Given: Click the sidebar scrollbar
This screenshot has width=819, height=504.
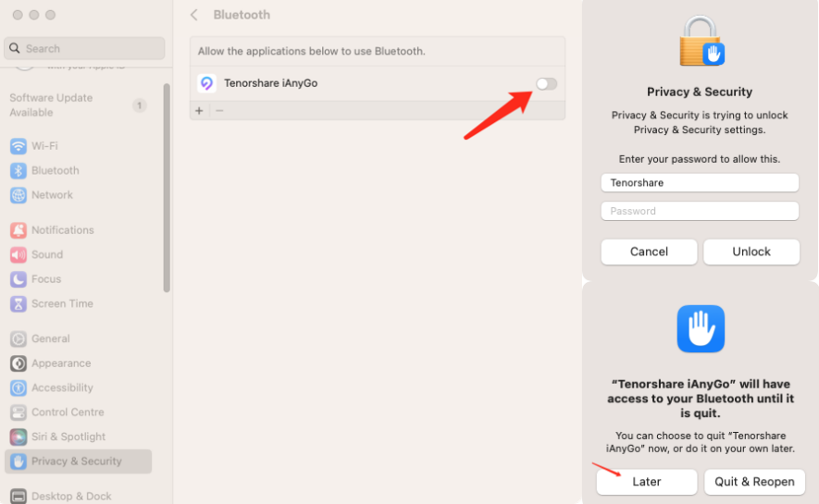Looking at the screenshot, I should [x=167, y=188].
